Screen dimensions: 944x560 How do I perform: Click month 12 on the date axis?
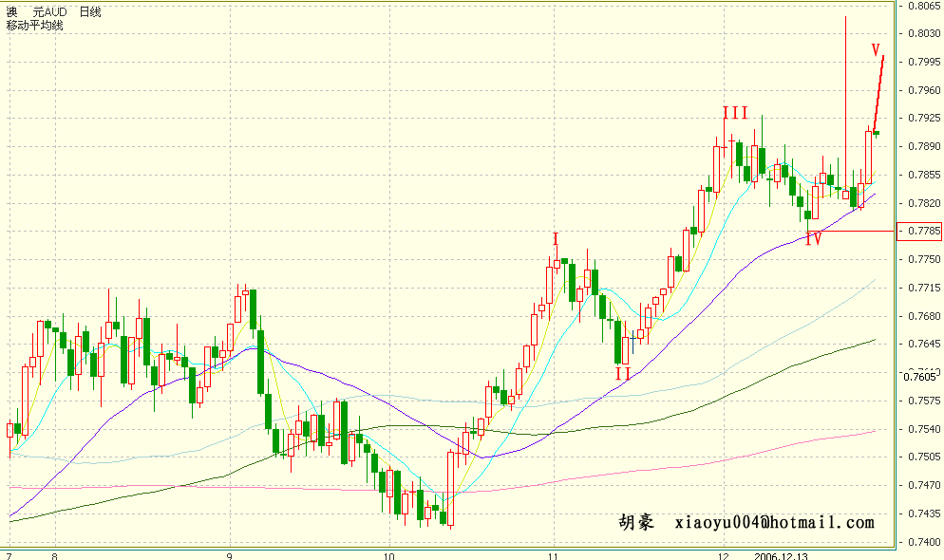(x=723, y=556)
